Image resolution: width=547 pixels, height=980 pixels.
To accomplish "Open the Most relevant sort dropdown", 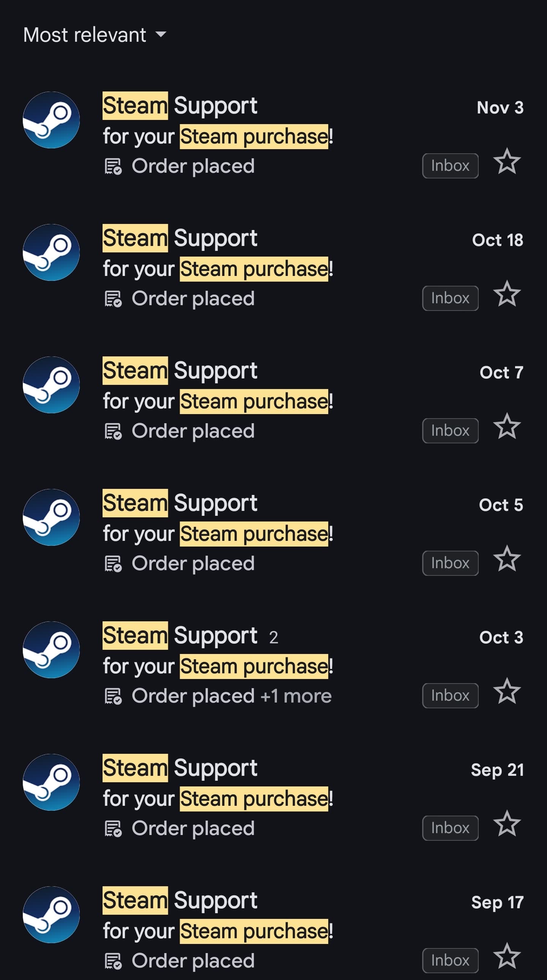I will point(95,35).
